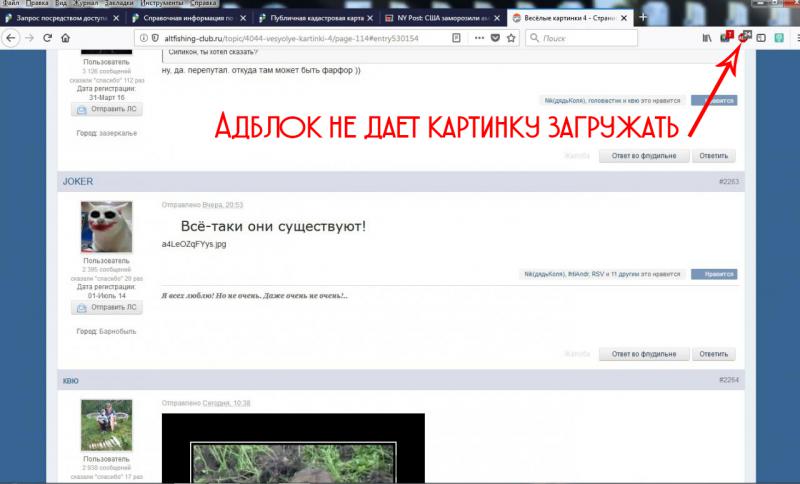Image resolution: width=800 pixels, height=484 pixels.
Task: Open post permalink #2263
Action: (726, 182)
